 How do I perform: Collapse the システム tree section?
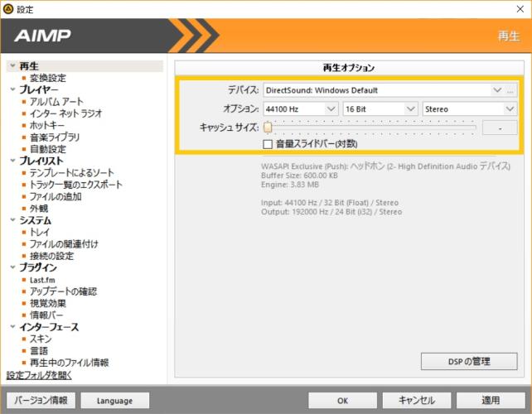(x=12, y=219)
